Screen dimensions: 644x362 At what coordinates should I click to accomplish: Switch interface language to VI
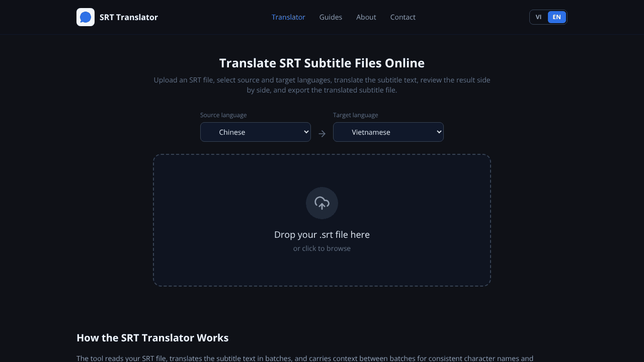pos(538,17)
